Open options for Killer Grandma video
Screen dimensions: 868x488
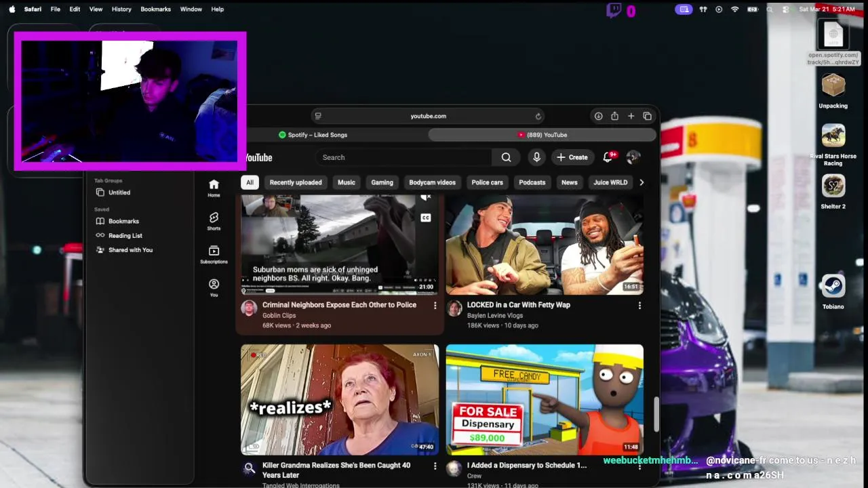(435, 466)
